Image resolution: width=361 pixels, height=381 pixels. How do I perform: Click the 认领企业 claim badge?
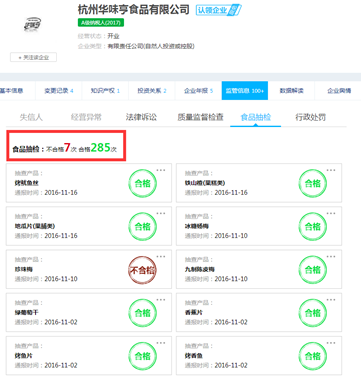218,10
